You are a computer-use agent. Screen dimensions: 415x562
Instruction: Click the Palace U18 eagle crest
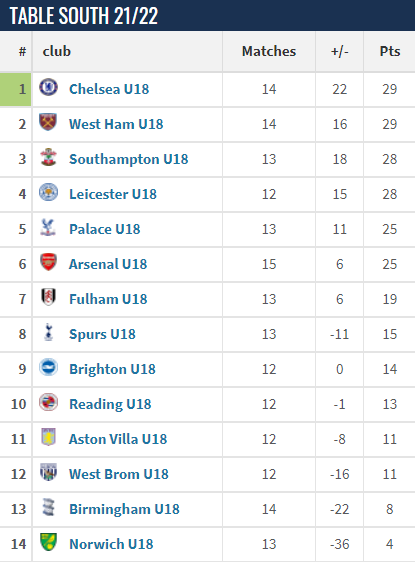point(48,227)
